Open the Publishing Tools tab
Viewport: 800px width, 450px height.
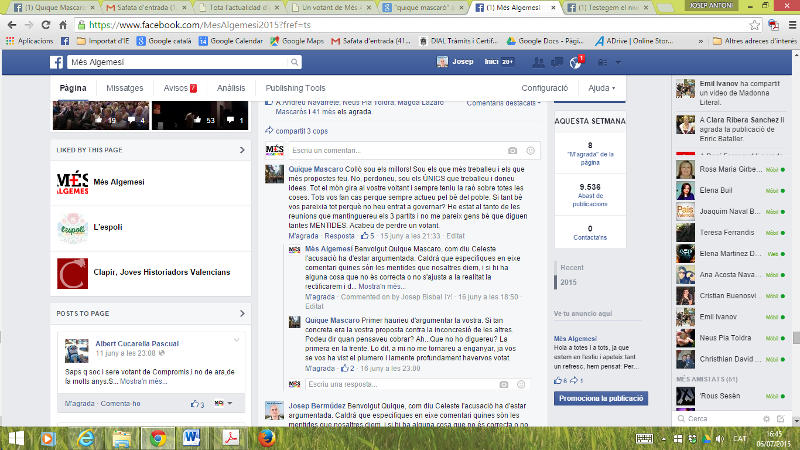295,88
